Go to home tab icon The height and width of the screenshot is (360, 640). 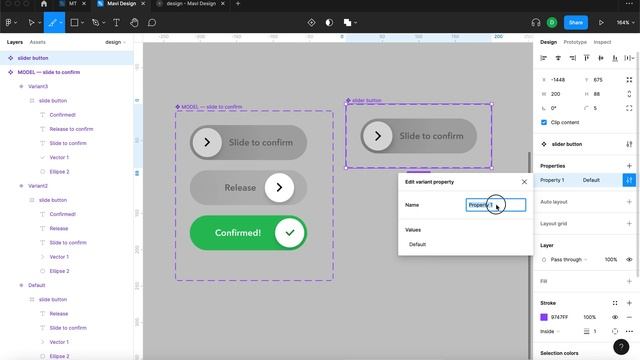tap(44, 4)
